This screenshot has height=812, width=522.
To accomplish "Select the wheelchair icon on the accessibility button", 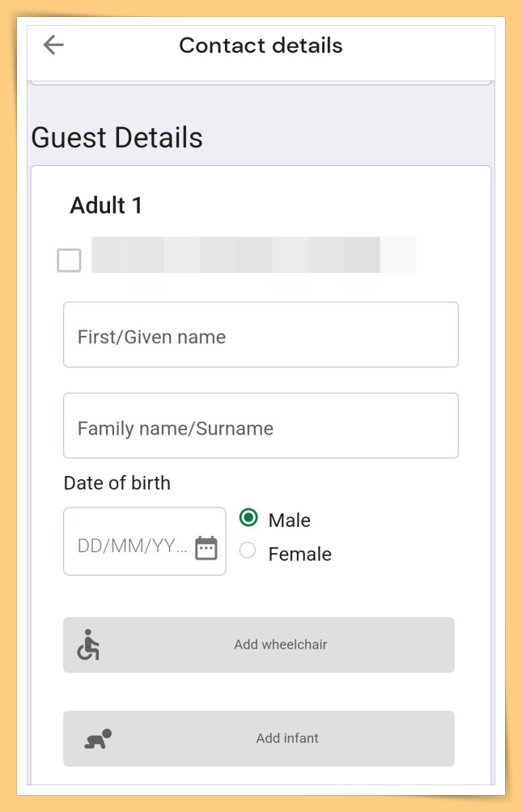I will point(87,644).
